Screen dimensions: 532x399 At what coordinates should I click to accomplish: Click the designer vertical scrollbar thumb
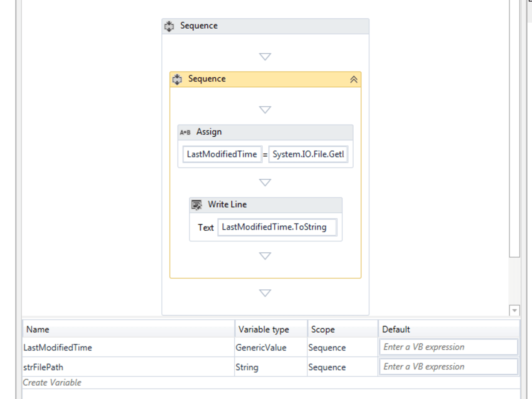[515, 128]
